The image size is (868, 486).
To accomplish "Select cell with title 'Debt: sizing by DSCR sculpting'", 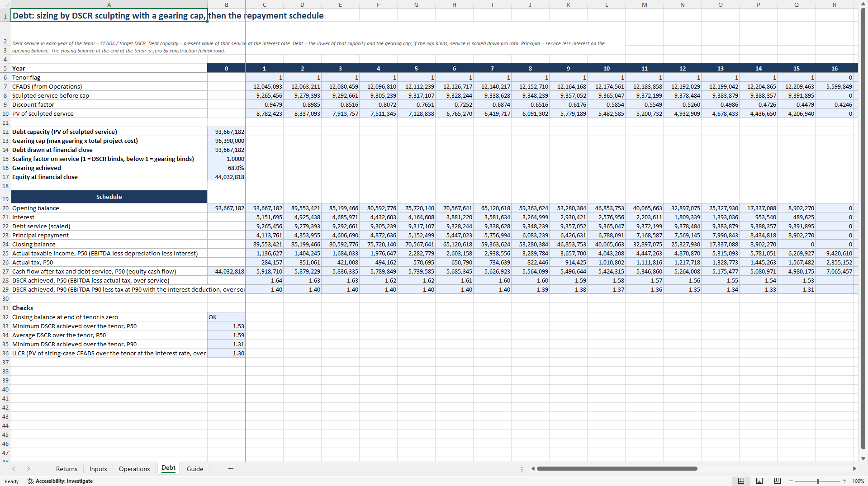I will pos(109,15).
